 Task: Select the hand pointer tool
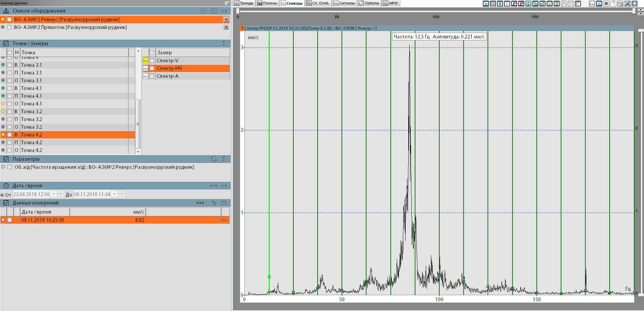click(564, 4)
